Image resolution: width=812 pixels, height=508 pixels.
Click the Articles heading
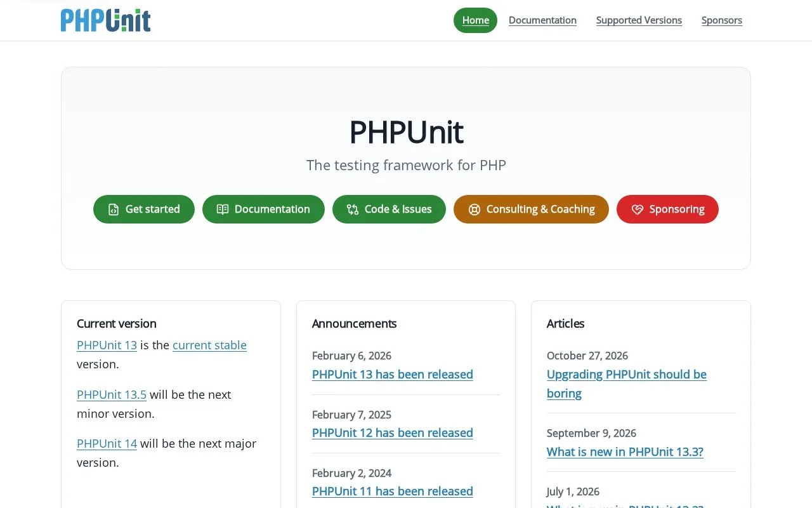point(566,323)
